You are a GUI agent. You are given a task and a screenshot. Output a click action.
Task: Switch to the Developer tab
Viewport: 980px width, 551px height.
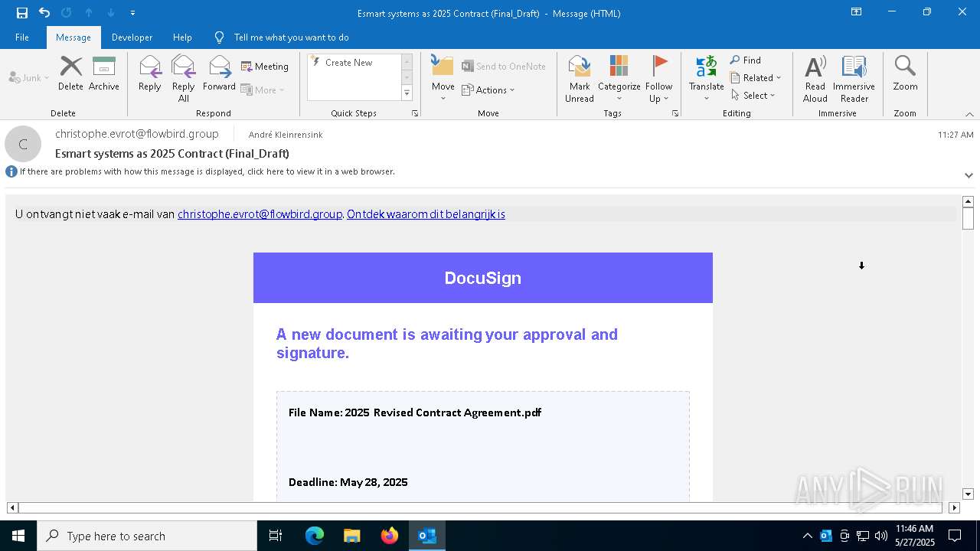(x=132, y=37)
